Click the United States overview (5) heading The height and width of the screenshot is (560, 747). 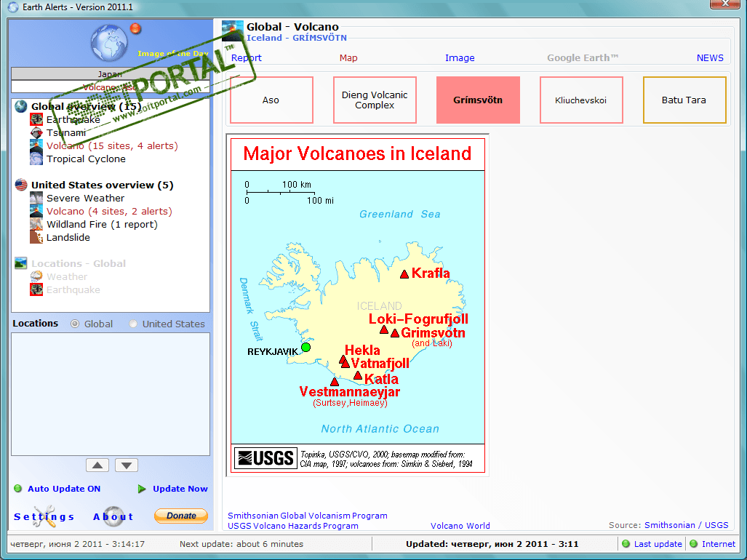[x=103, y=185]
